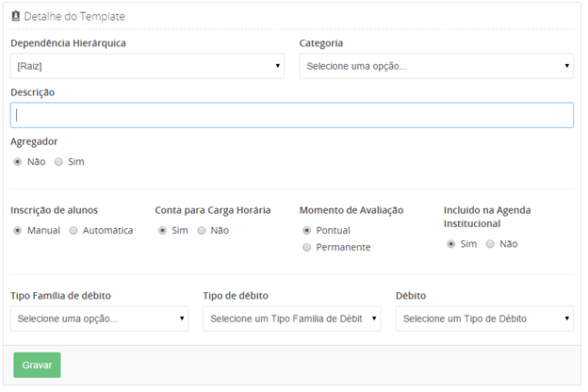Open the Débito dropdown
Image resolution: width=588 pixels, height=392 pixels.
point(484,318)
